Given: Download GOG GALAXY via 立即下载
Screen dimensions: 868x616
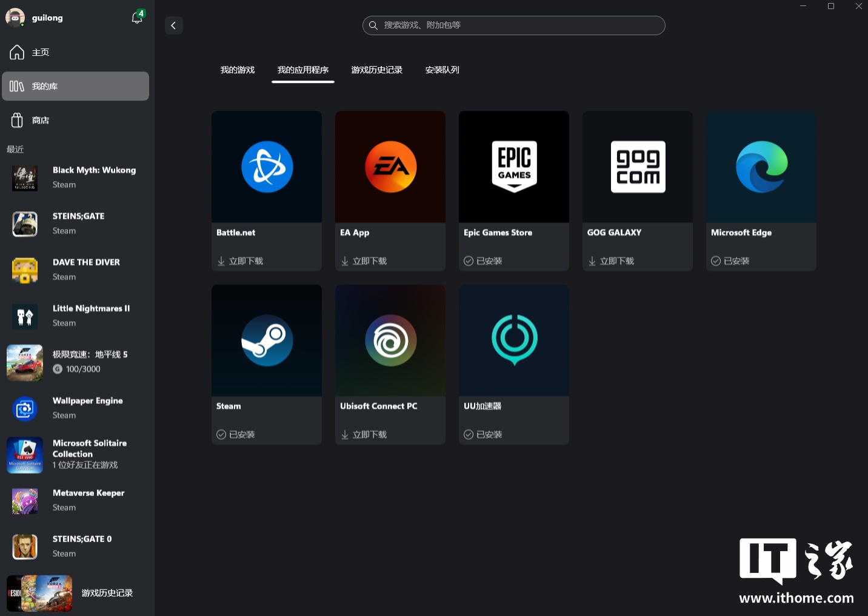Looking at the screenshot, I should click(612, 261).
